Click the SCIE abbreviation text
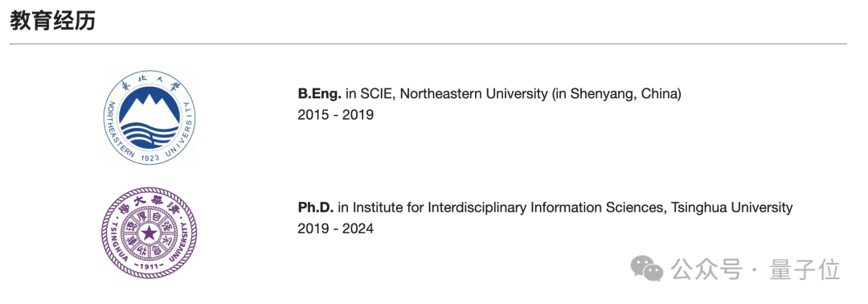Image resolution: width=868 pixels, height=304 pixels. 376,93
